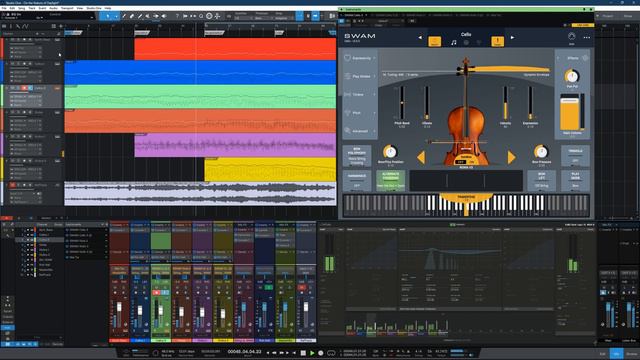Image resolution: width=640 pixels, height=360 pixels.
Task: Switch to Edit view at bottom right
Action: 602,354
